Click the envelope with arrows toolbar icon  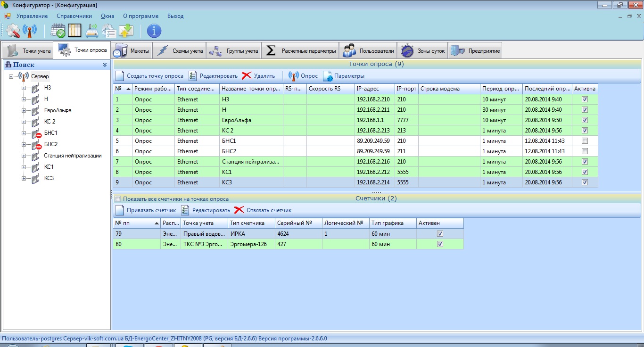pos(126,31)
